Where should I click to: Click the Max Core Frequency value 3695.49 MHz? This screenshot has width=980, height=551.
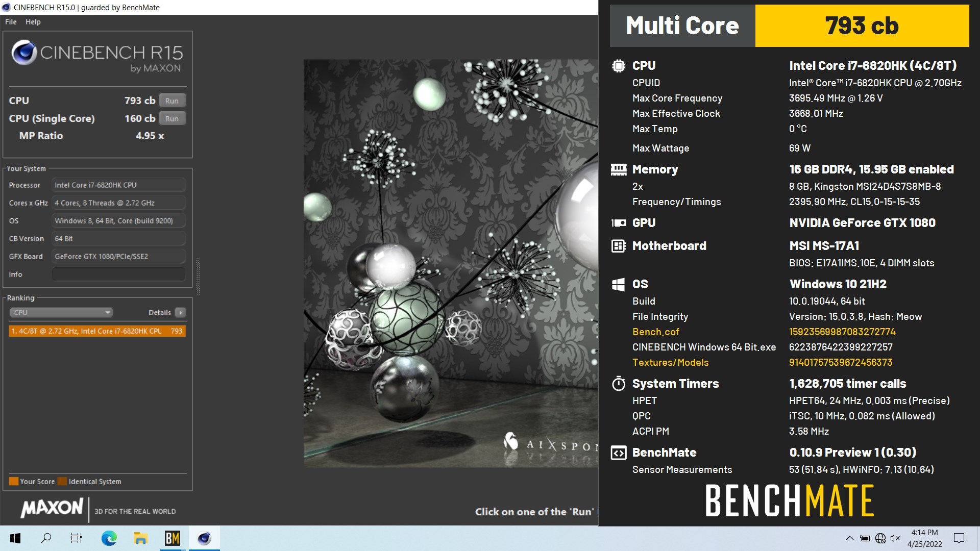[836, 98]
